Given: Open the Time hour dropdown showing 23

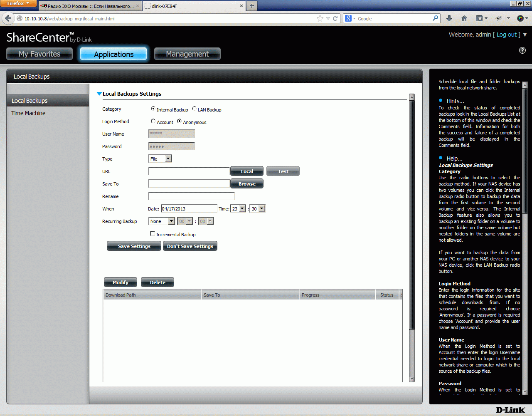Looking at the screenshot, I should click(x=238, y=208).
